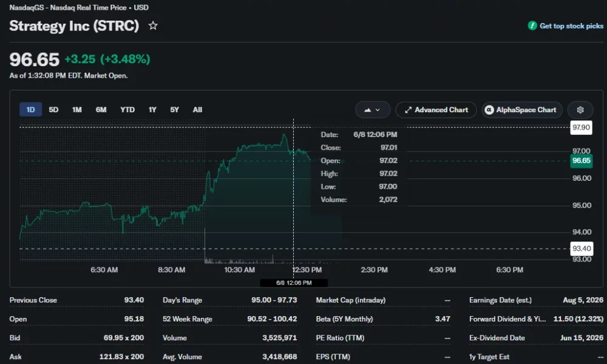The height and width of the screenshot is (364, 607).
Task: Open the AlphaSpace Chart
Action: [x=522, y=110]
